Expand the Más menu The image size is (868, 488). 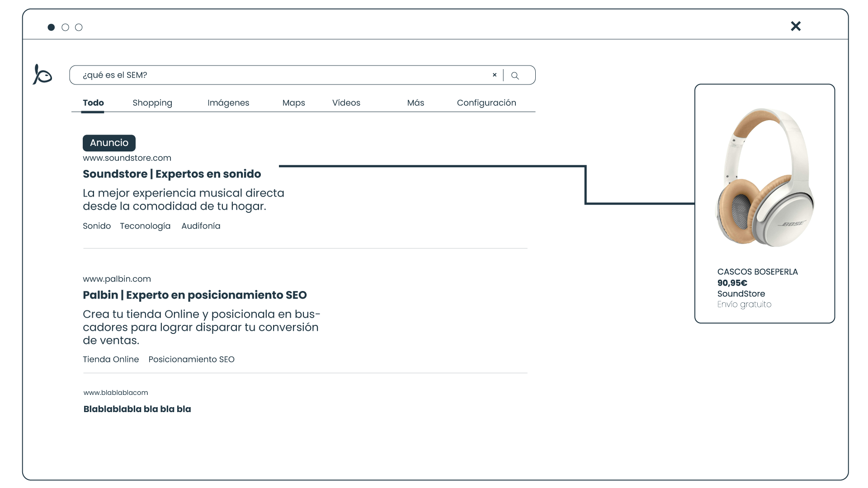(x=415, y=103)
